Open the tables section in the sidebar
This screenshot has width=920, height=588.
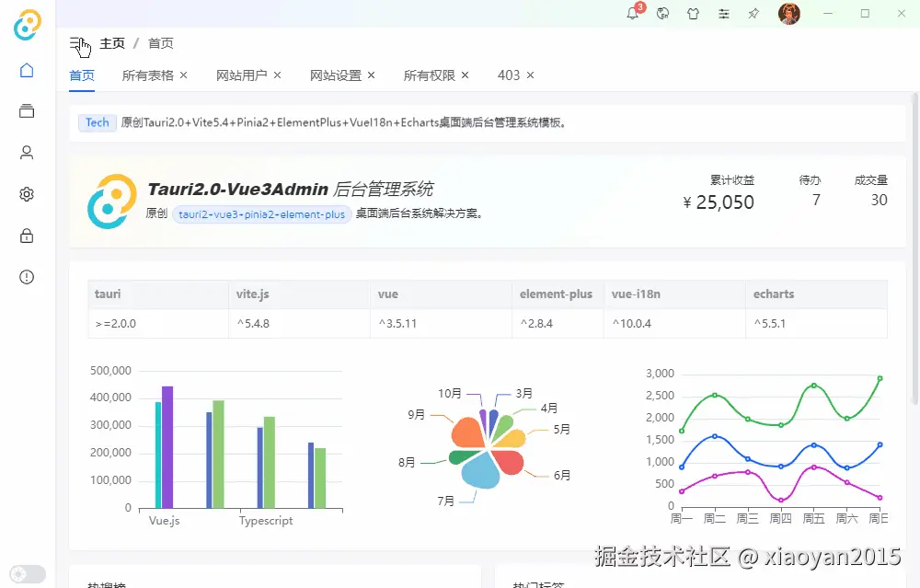[27, 111]
